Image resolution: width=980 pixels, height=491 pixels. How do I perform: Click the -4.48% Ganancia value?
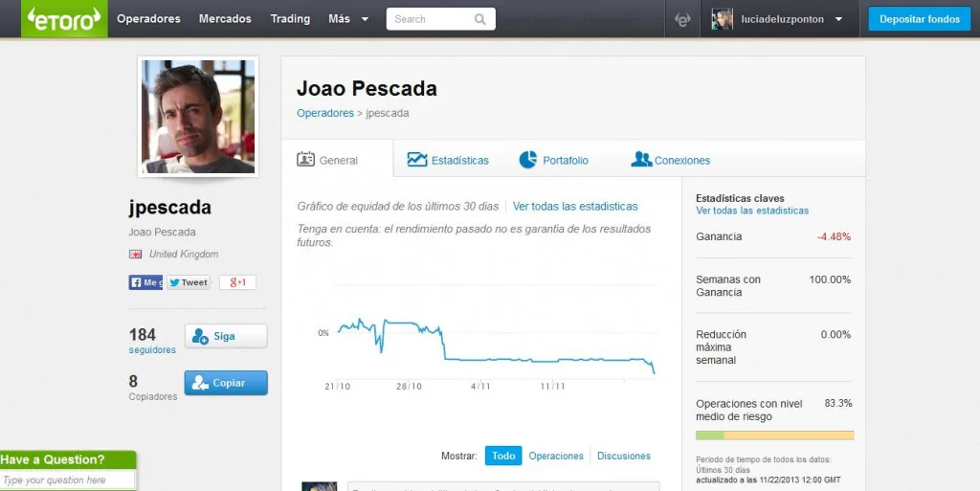(834, 236)
